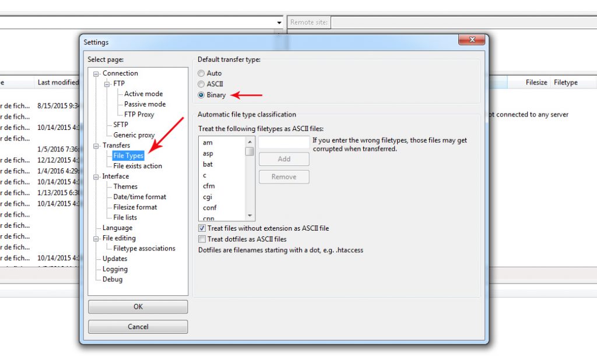
Task: Collapse the FTP tree node
Action: [x=107, y=84]
